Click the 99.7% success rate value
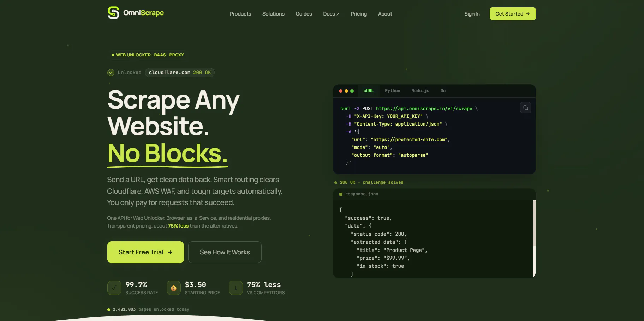Viewport: 644px width, 321px height. (136, 285)
